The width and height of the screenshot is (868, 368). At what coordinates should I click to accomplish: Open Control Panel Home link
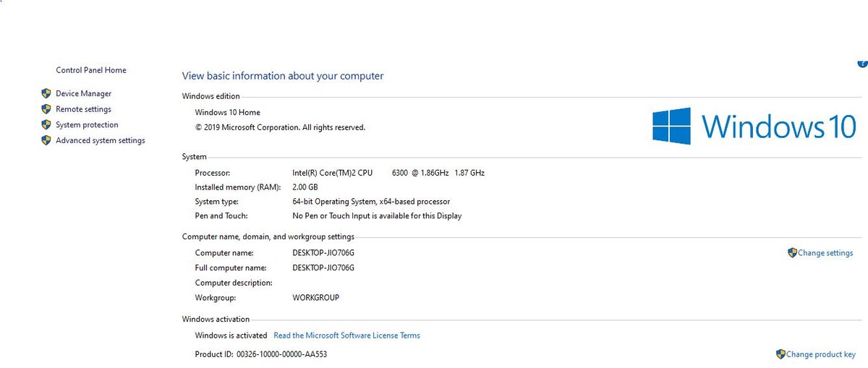[91, 70]
